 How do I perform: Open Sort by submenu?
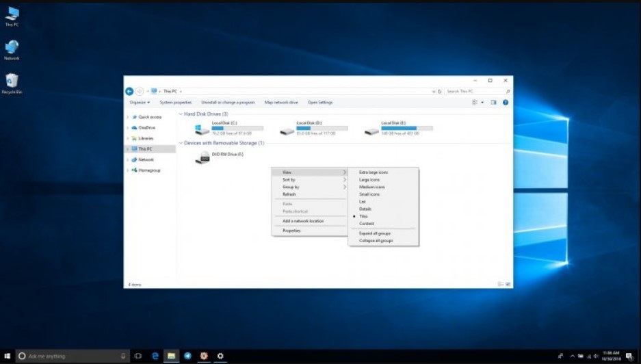(309, 179)
